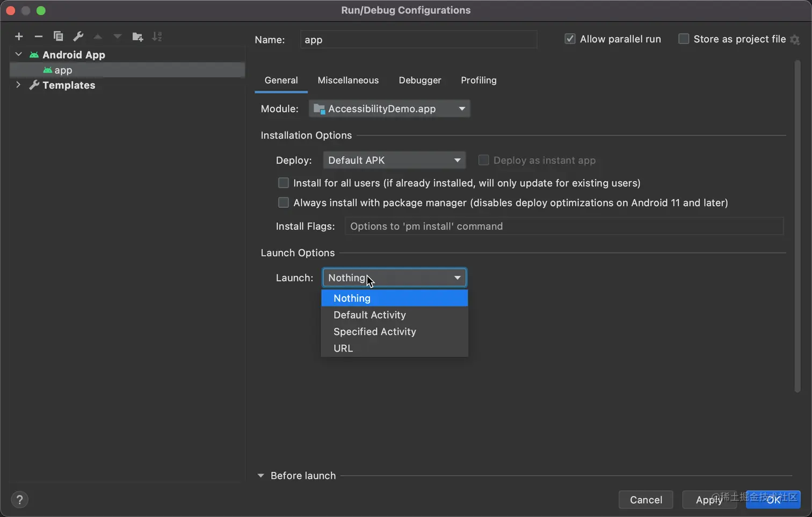Confirm with the OK button
The image size is (812, 517).
(773, 500)
